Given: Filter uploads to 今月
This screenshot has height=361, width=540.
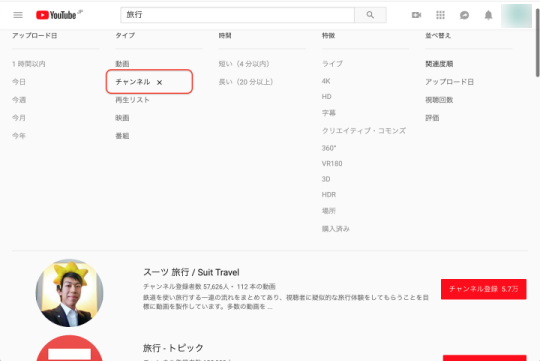Looking at the screenshot, I should coord(19,118).
